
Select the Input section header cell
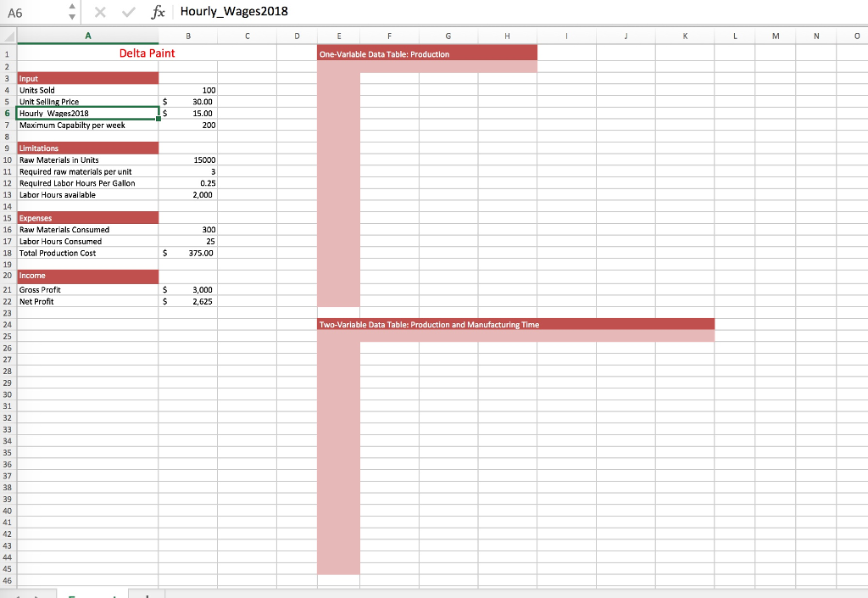tap(88, 79)
